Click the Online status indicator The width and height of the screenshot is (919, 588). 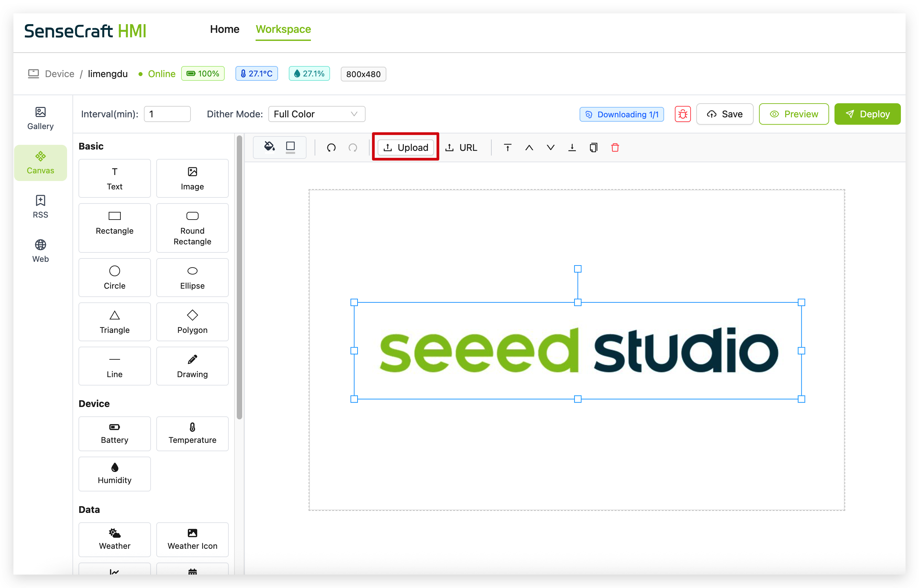[157, 74]
